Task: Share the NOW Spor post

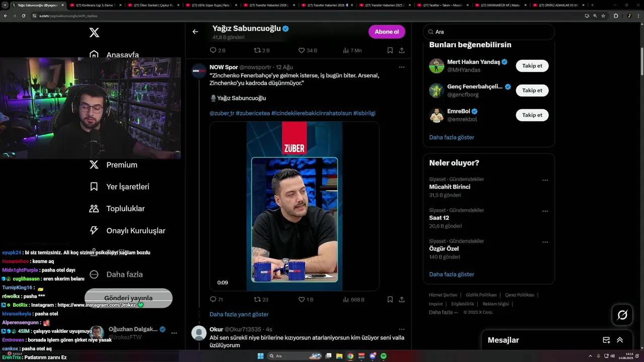Action: pos(401,299)
